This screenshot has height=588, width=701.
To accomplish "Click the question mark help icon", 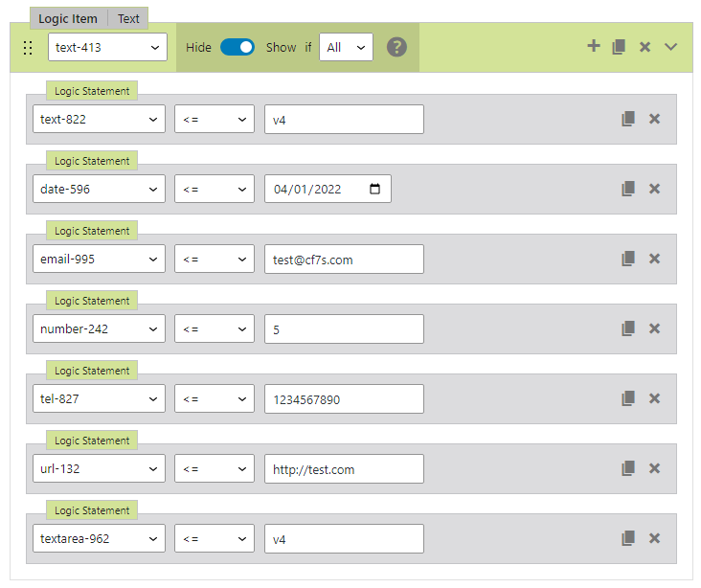I will 397,47.
